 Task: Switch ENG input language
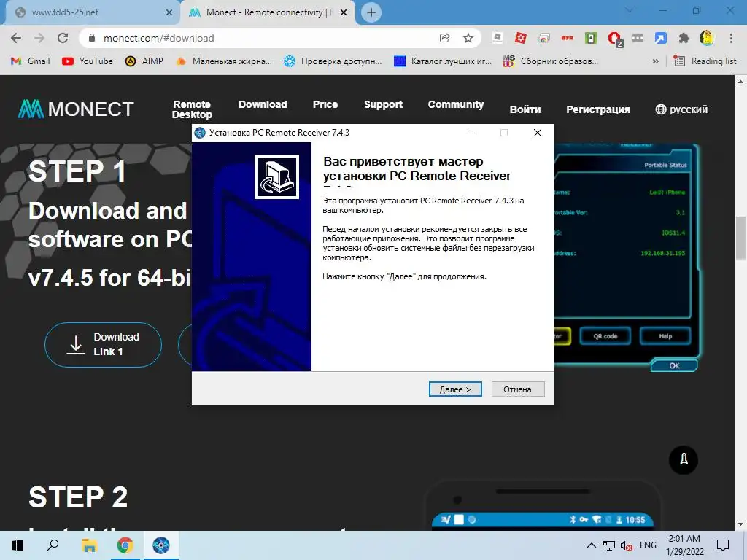(x=648, y=545)
